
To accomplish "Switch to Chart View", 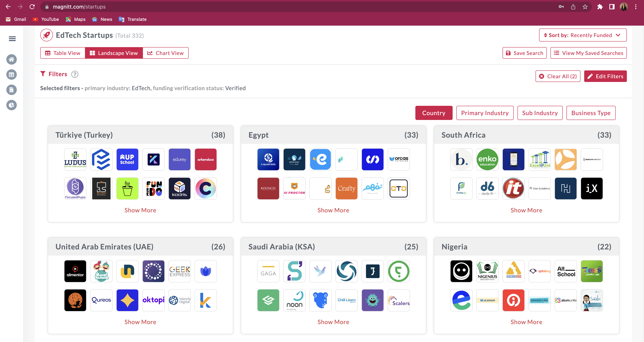I will (x=165, y=53).
